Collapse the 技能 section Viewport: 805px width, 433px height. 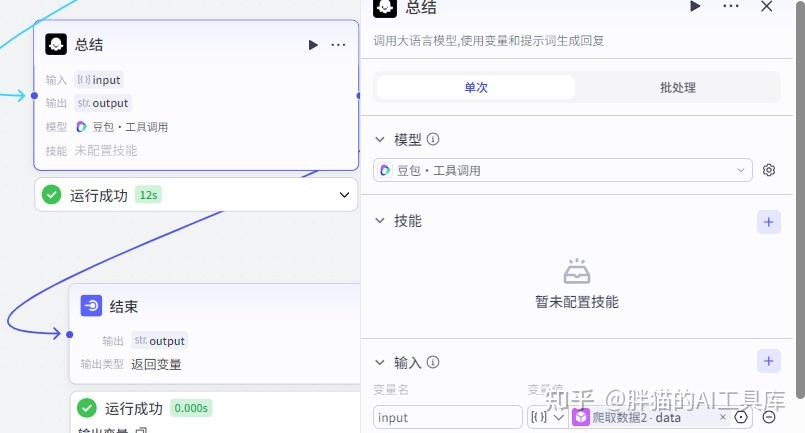(380, 221)
